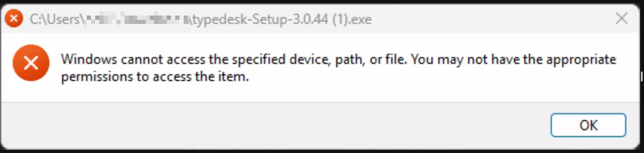The image size is (644, 153).
Task: Click the OK button
Action: [x=588, y=125]
